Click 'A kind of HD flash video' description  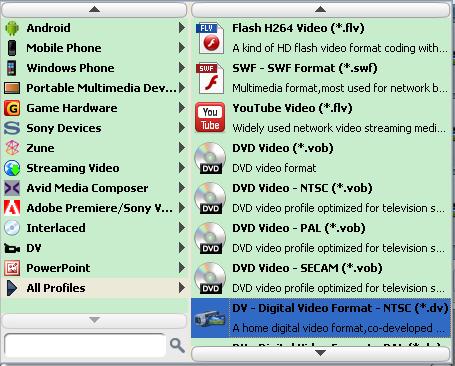click(x=340, y=48)
